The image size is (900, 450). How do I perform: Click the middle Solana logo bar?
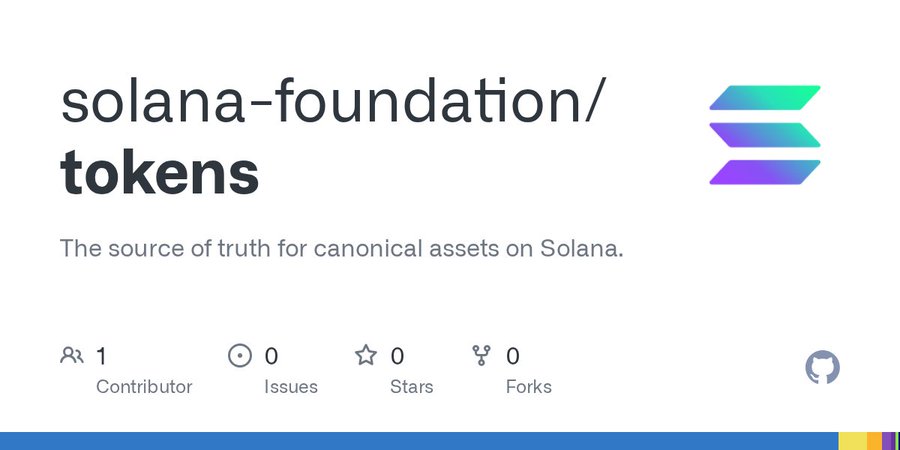click(x=765, y=135)
